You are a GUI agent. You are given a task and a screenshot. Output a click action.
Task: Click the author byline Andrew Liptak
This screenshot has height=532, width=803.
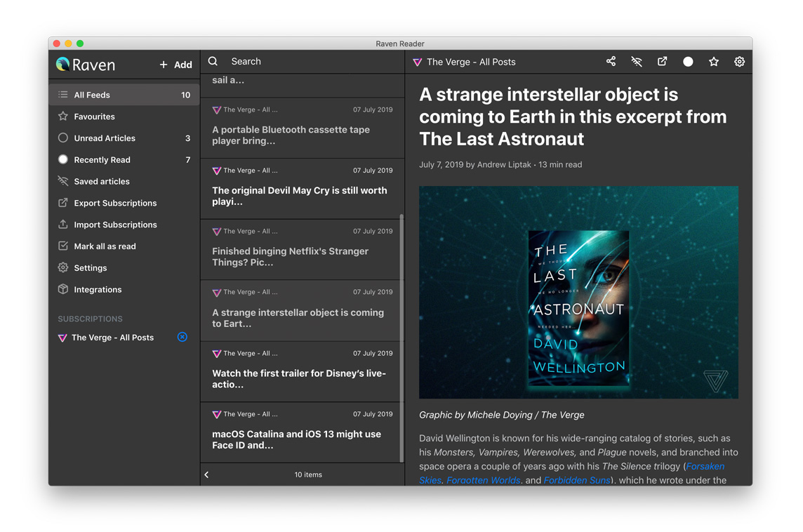[x=504, y=164]
